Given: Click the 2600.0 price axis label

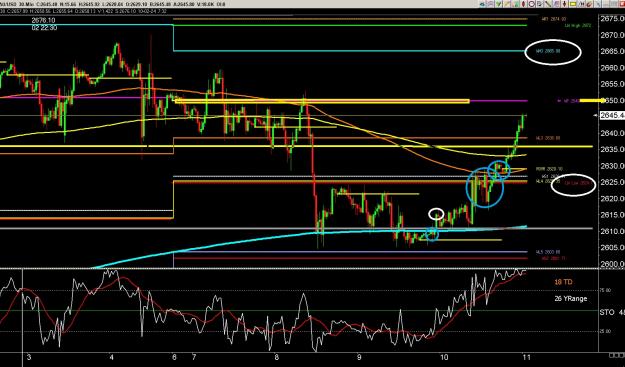Looking at the screenshot, I should [x=612, y=264].
